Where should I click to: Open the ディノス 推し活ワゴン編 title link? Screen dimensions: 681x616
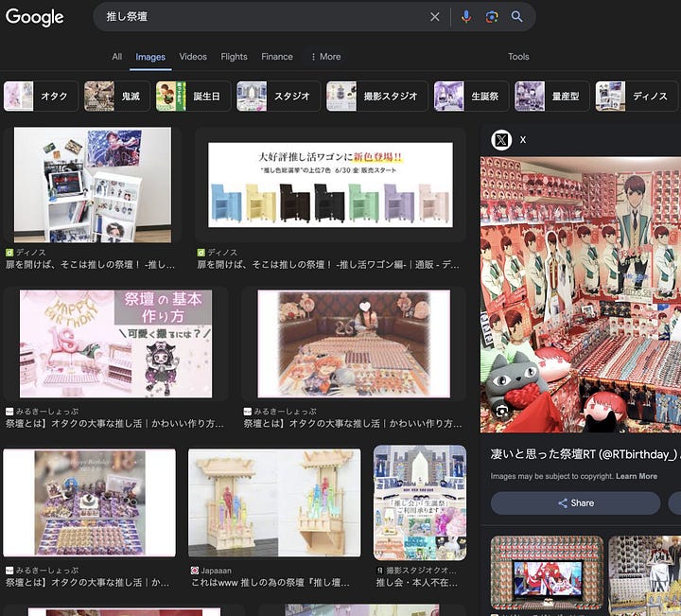click(328, 265)
